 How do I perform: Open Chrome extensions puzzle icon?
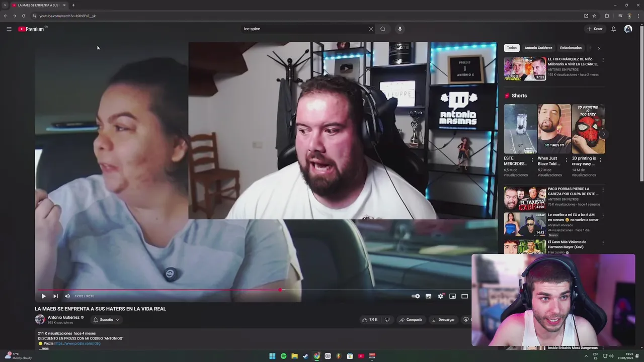point(607,16)
